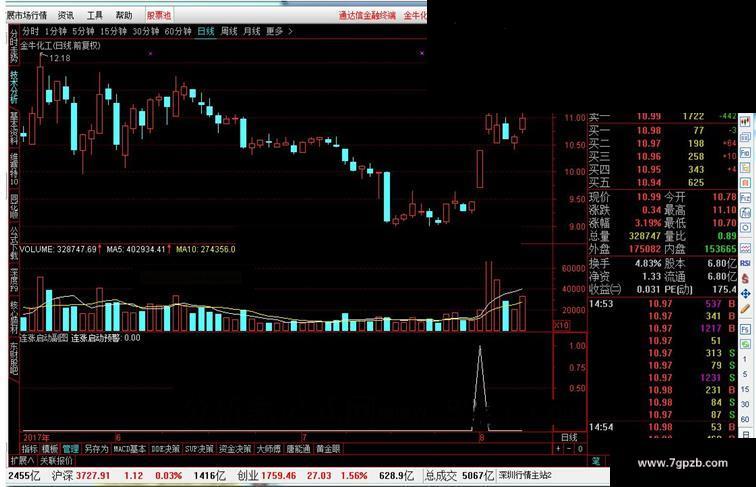Select the SUP决策 template tab

tap(199, 449)
